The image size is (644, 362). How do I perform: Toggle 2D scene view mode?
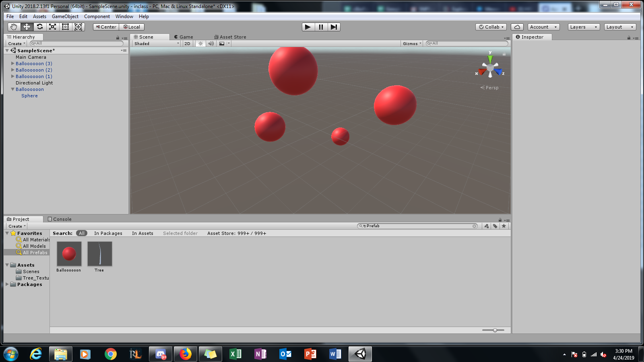tap(187, 43)
